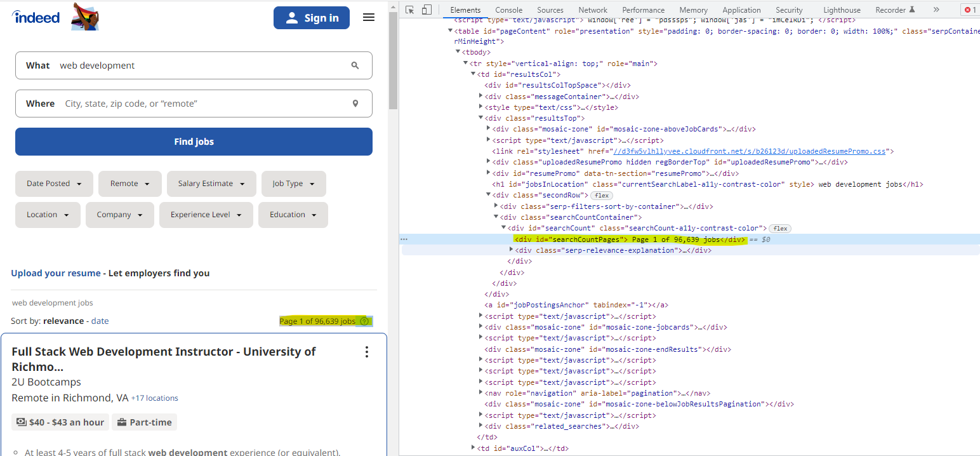Open the Date Posted filter dropdown
Viewport: 980px width, 456px height.
[54, 184]
